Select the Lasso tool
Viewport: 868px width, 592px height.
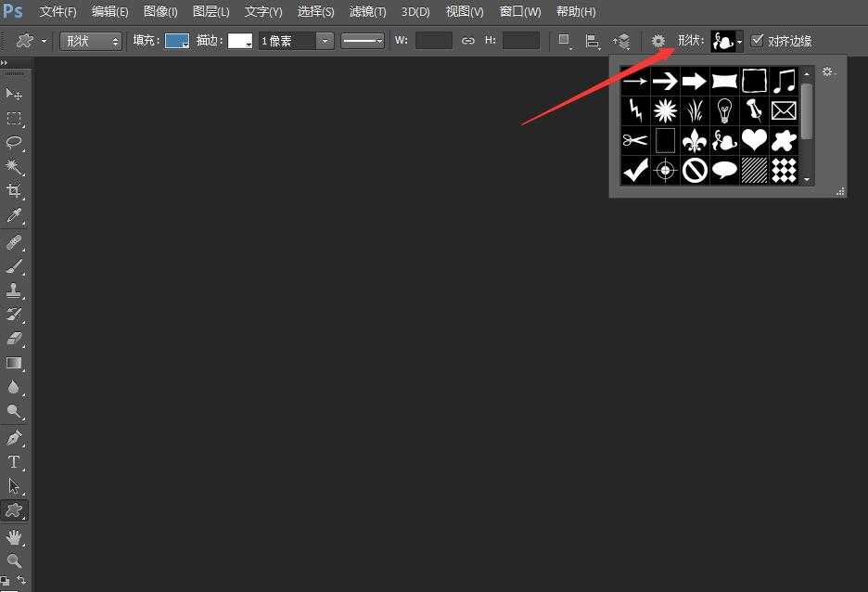[14, 142]
